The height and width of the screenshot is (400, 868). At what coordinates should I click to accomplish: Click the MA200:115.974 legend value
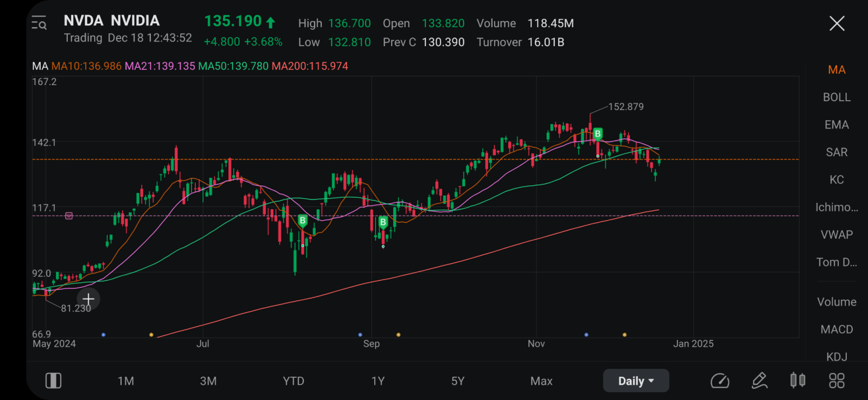310,66
